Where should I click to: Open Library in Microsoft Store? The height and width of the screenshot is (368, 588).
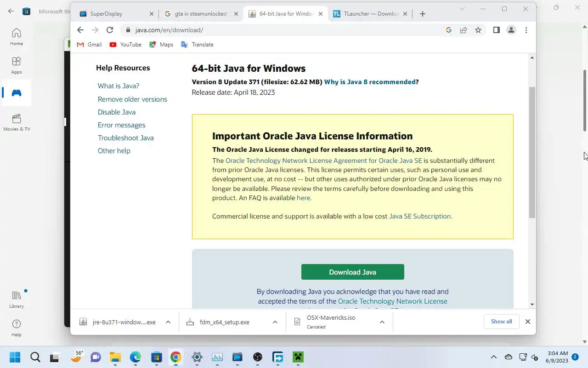click(17, 299)
